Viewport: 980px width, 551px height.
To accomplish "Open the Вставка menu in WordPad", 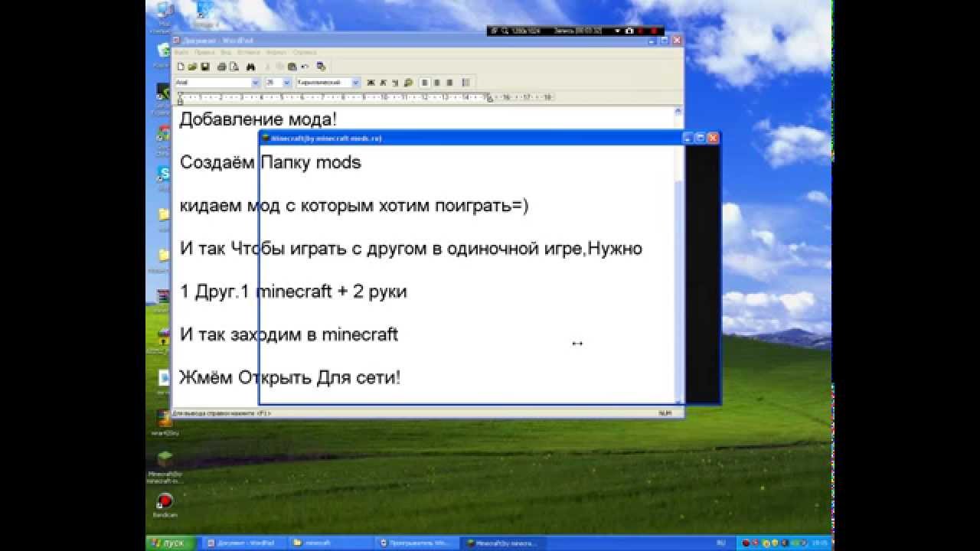I will (x=249, y=52).
